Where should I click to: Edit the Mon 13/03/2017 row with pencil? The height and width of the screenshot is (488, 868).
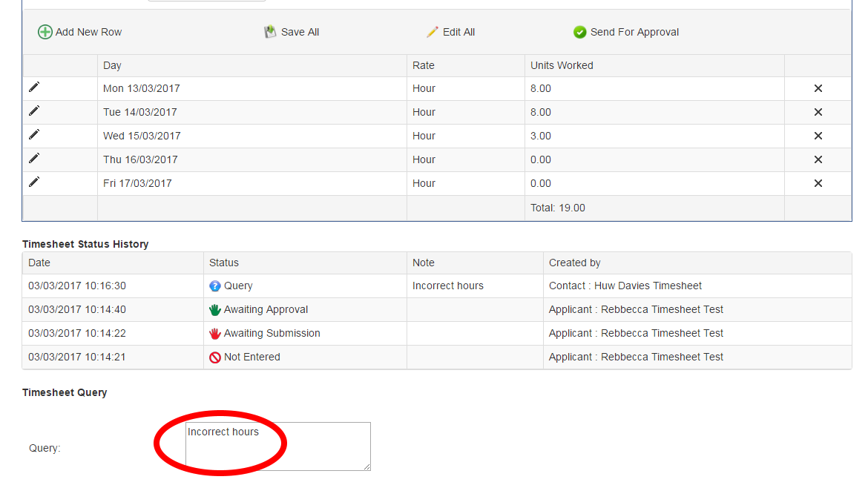click(34, 88)
